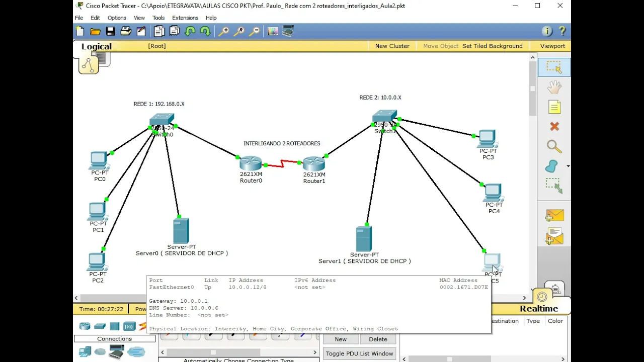
Task: Select the PC4 computer
Action: [493, 193]
